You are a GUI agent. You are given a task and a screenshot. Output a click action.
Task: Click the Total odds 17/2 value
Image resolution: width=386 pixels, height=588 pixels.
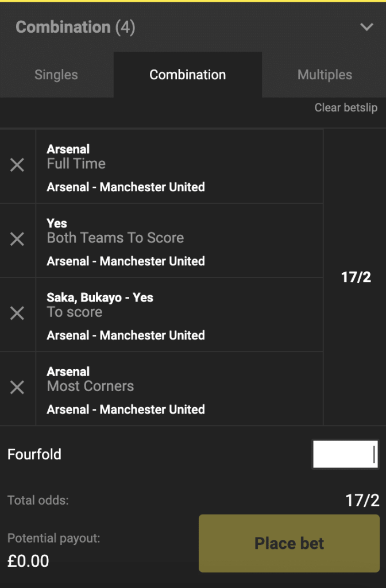[362, 500]
